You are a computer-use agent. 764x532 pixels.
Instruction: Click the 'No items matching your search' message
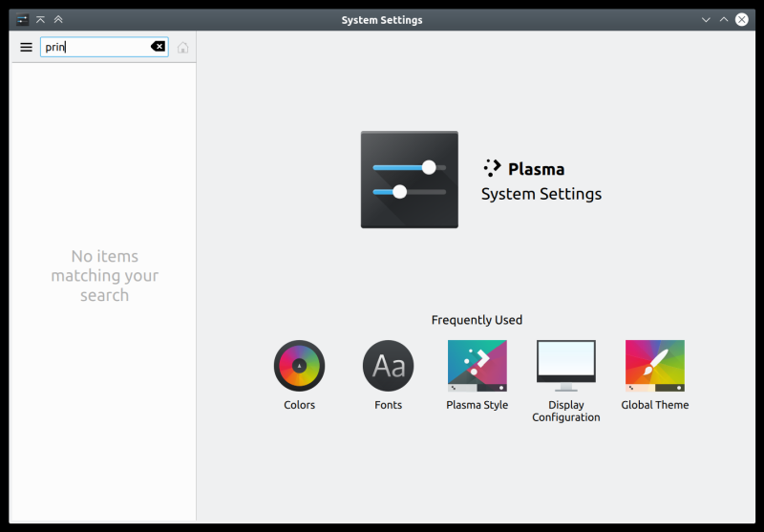[105, 276]
